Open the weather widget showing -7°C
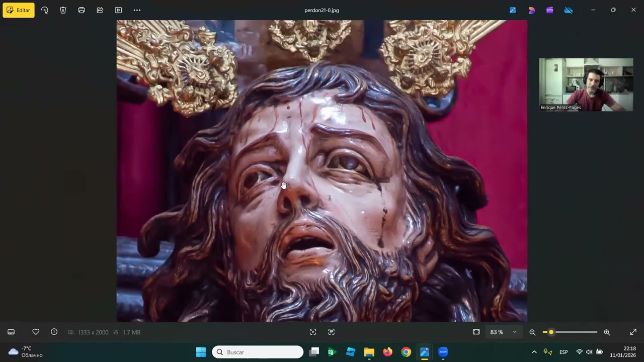The image size is (644, 362). pos(26,352)
